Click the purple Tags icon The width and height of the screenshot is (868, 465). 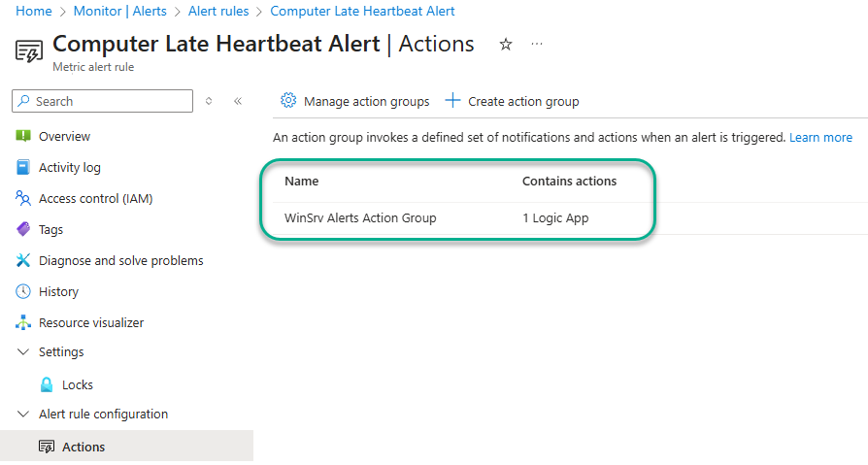click(23, 229)
